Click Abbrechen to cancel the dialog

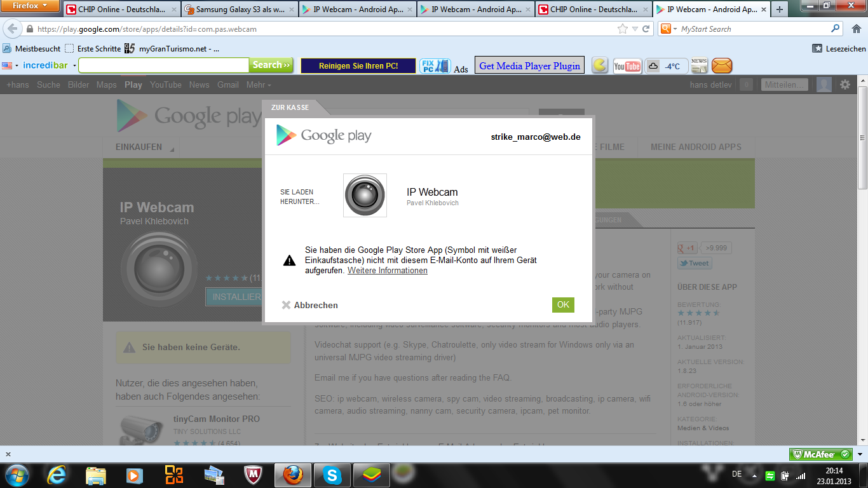pos(310,305)
